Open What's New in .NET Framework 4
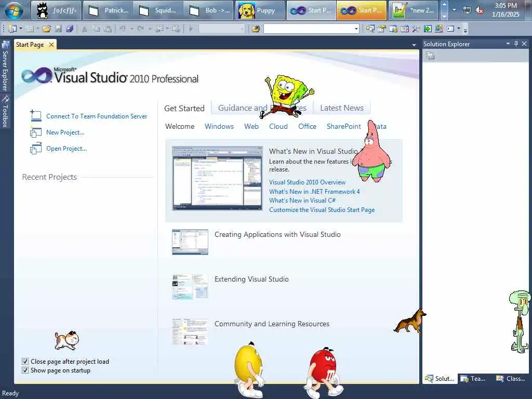Image resolution: width=532 pixels, height=399 pixels. click(x=314, y=191)
